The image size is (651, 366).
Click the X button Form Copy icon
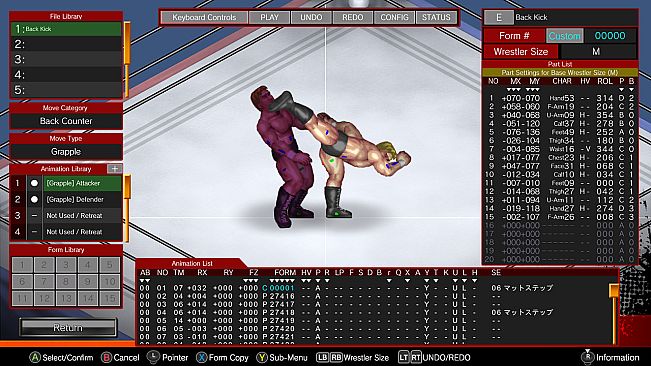point(201,357)
